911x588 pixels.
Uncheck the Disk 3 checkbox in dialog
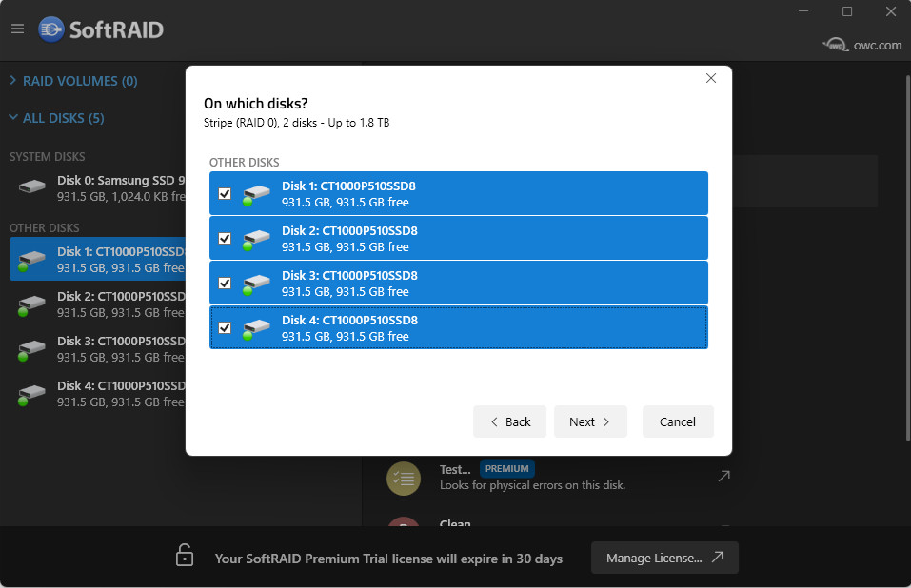point(225,284)
